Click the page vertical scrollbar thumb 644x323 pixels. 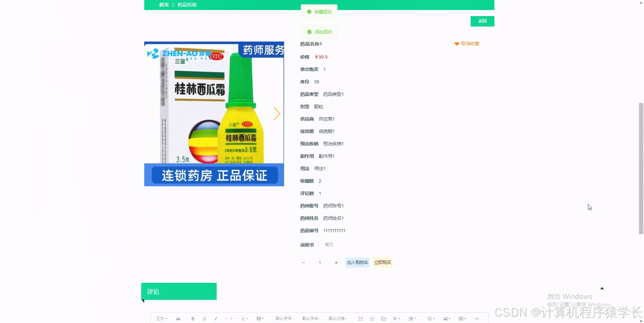point(641,169)
